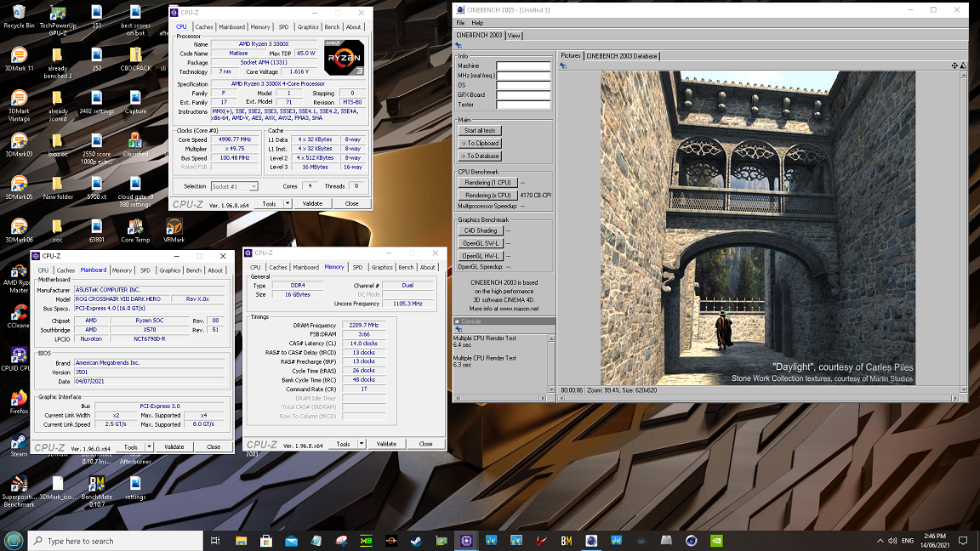Screen dimensions: 980x551
Task: Click Close button in CPU-Z Mainboard window
Action: pos(214,446)
